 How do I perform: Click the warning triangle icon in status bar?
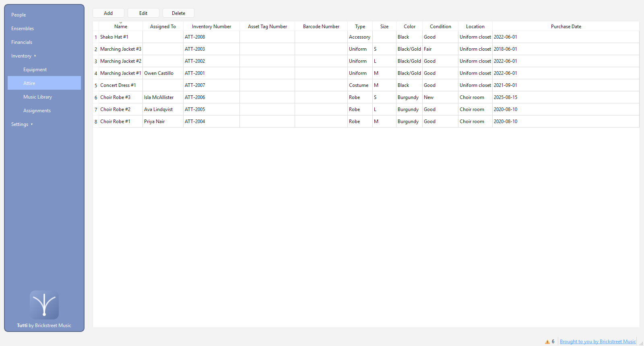(x=547, y=342)
